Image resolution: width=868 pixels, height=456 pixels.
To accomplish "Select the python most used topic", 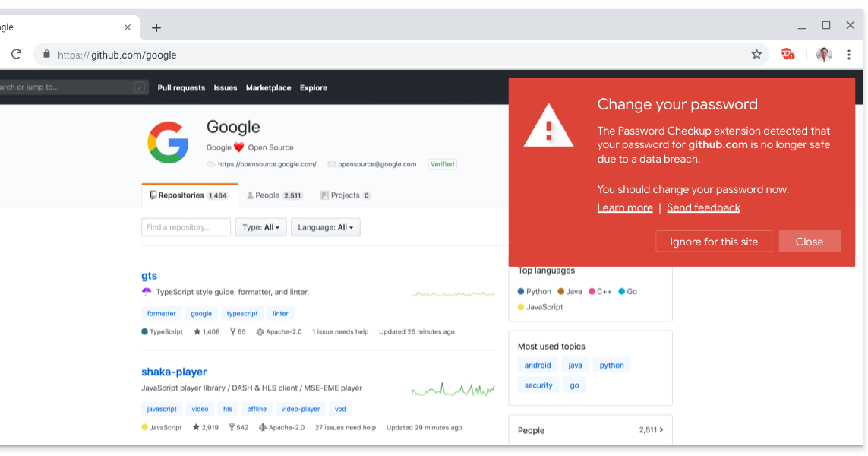I will pyautogui.click(x=611, y=365).
